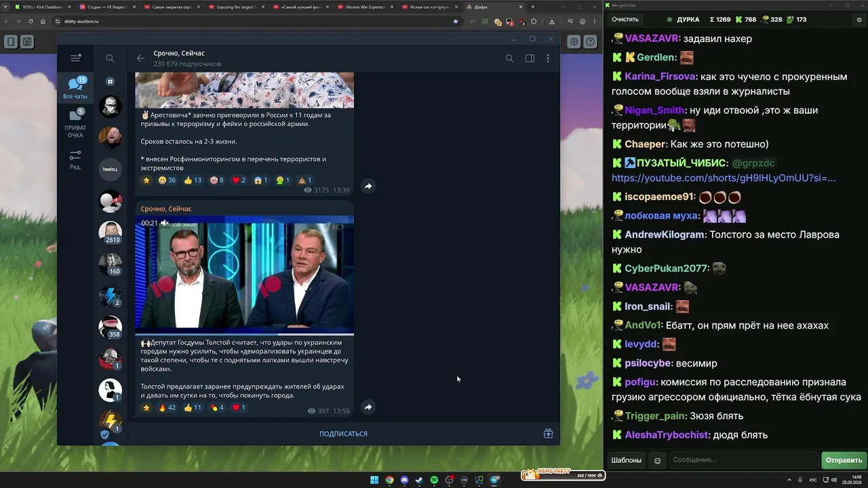The width and height of the screenshot is (868, 488).
Task: Toggle the poop reaction on the Арестович post
Action: (304, 180)
